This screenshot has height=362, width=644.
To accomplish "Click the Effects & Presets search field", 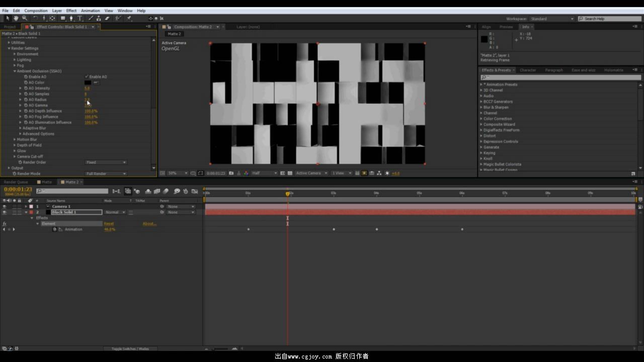I will point(561,77).
